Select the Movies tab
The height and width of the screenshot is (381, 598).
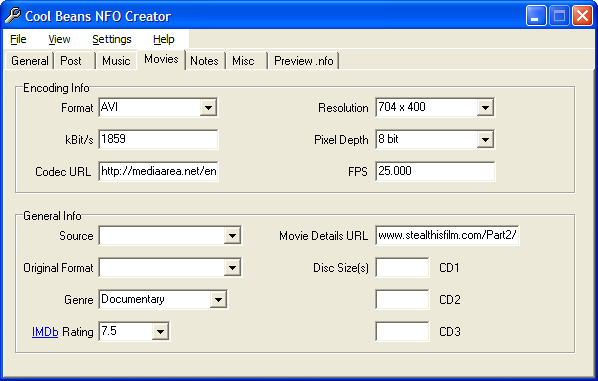click(161, 59)
